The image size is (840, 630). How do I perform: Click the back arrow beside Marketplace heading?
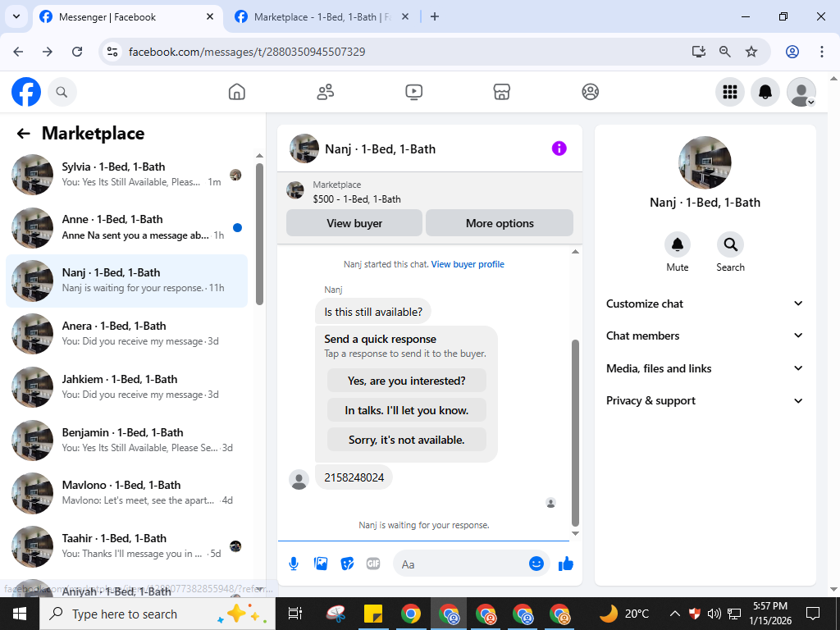[23, 134]
